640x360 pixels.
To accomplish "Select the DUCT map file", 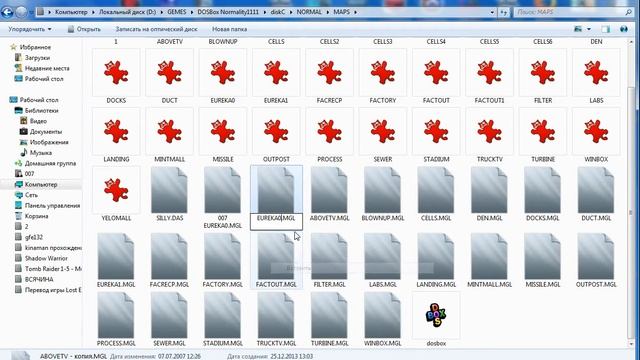I will click(x=169, y=77).
